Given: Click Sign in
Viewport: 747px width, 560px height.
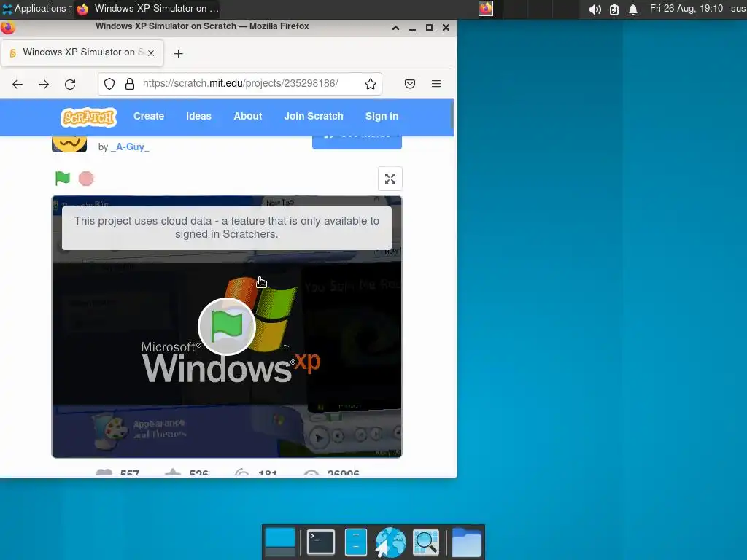Looking at the screenshot, I should (382, 116).
